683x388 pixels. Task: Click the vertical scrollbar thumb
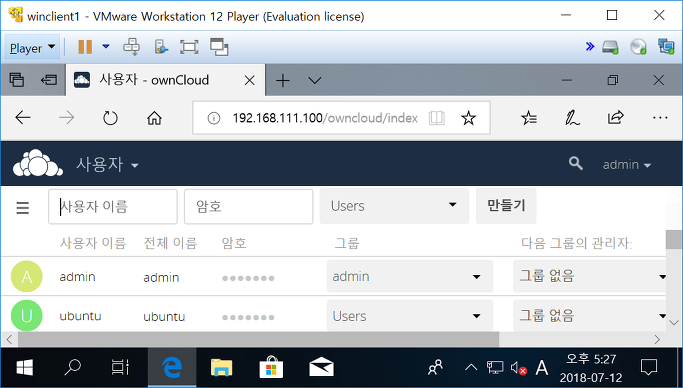click(x=674, y=240)
